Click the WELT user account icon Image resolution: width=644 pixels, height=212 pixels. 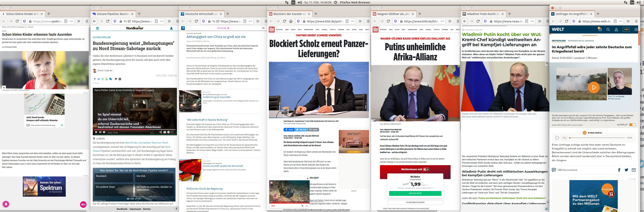(616, 29)
